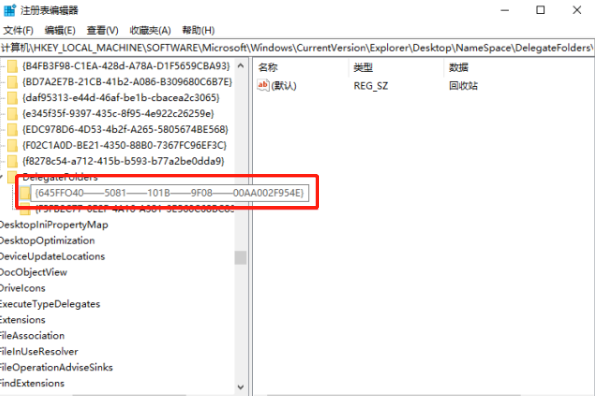Click folder icon of {e345f35f-9397-435c-8f95-4e922c26259e}
Viewport: 595px width, 396px height.
[13, 114]
